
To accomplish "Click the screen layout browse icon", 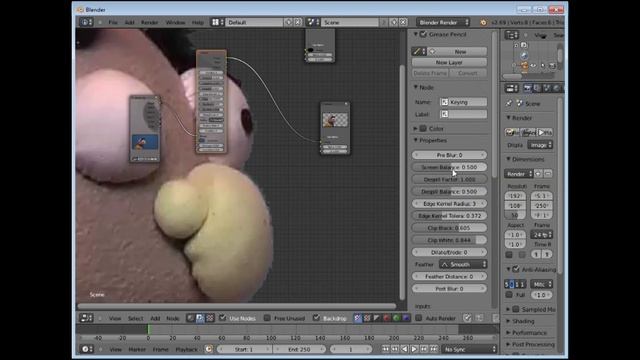I will point(217,22).
